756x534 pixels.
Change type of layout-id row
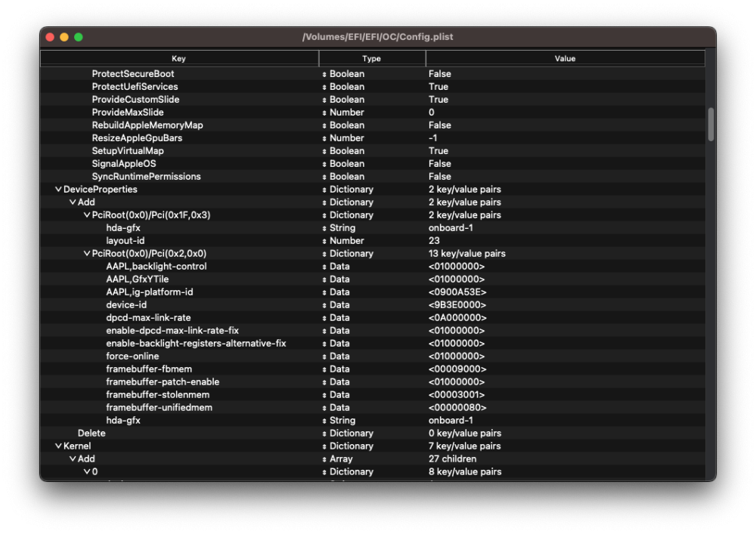tap(324, 241)
